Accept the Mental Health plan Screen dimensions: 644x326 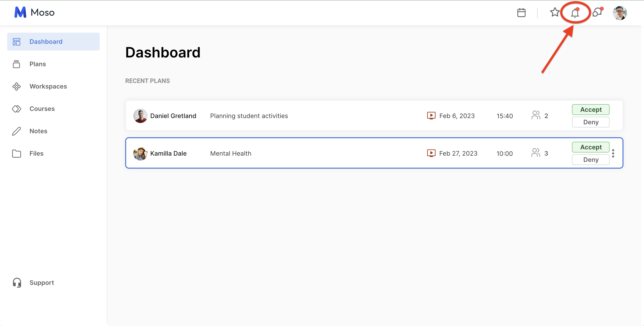click(x=591, y=147)
